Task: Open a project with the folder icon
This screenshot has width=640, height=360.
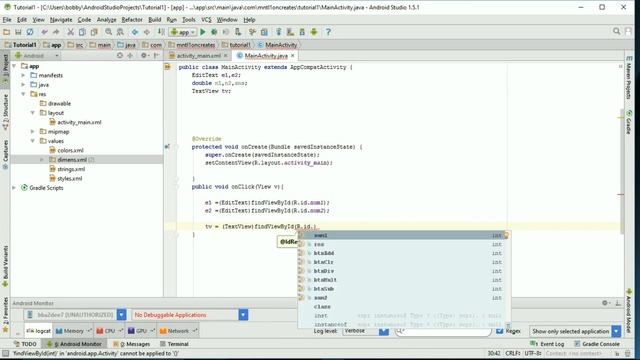Action: [x=7, y=32]
